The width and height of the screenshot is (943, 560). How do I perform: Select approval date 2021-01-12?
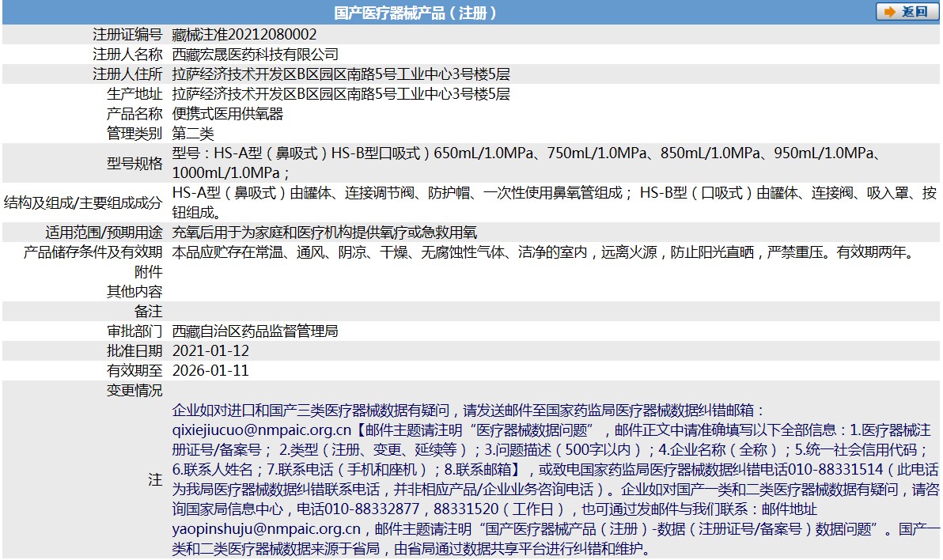tap(210, 351)
